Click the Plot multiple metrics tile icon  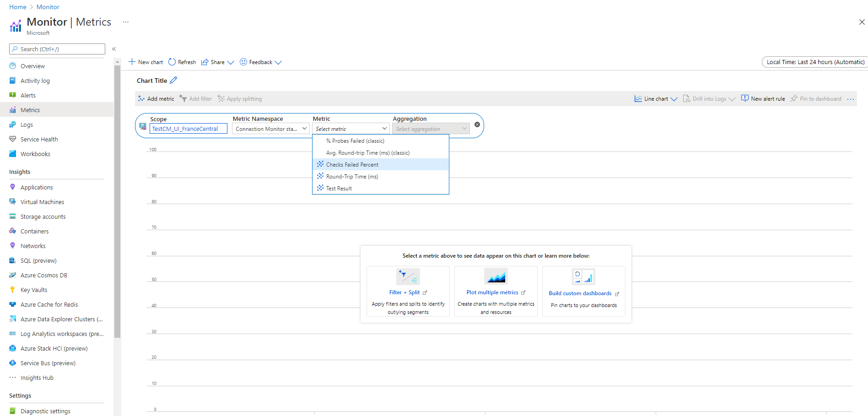coord(496,277)
